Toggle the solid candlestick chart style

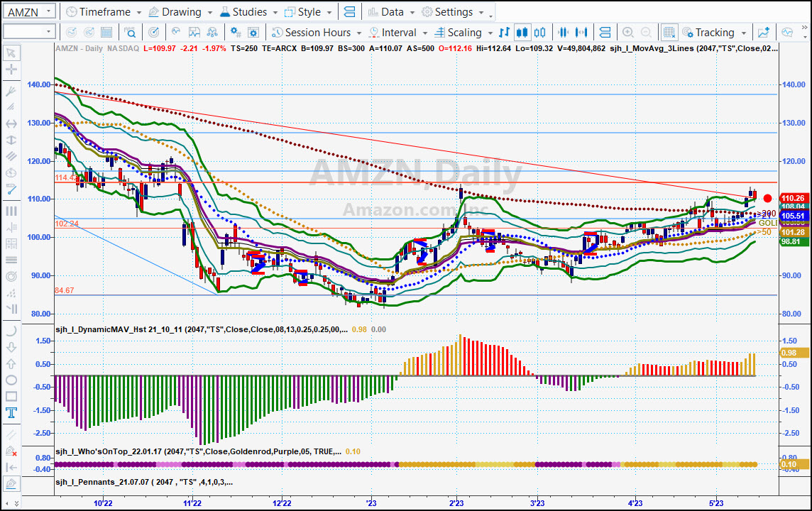pyautogui.click(x=522, y=33)
